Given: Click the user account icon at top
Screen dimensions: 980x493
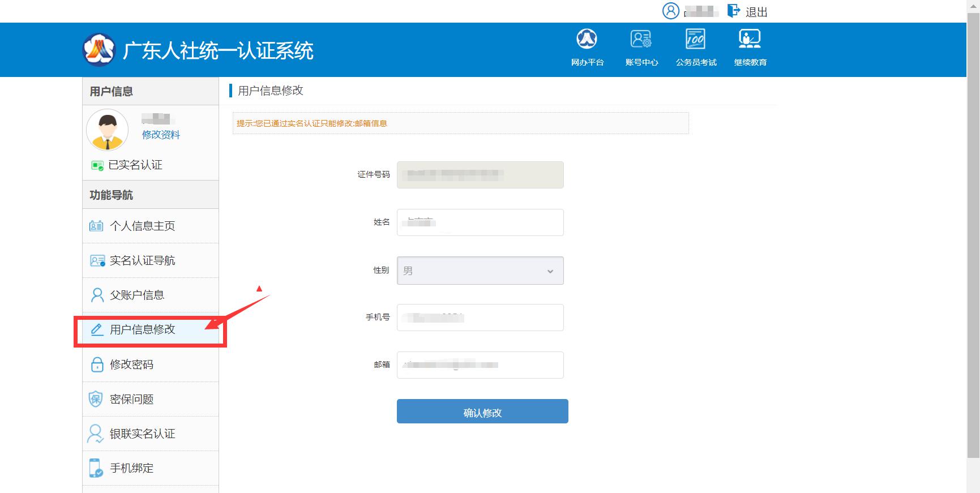Looking at the screenshot, I should [671, 11].
